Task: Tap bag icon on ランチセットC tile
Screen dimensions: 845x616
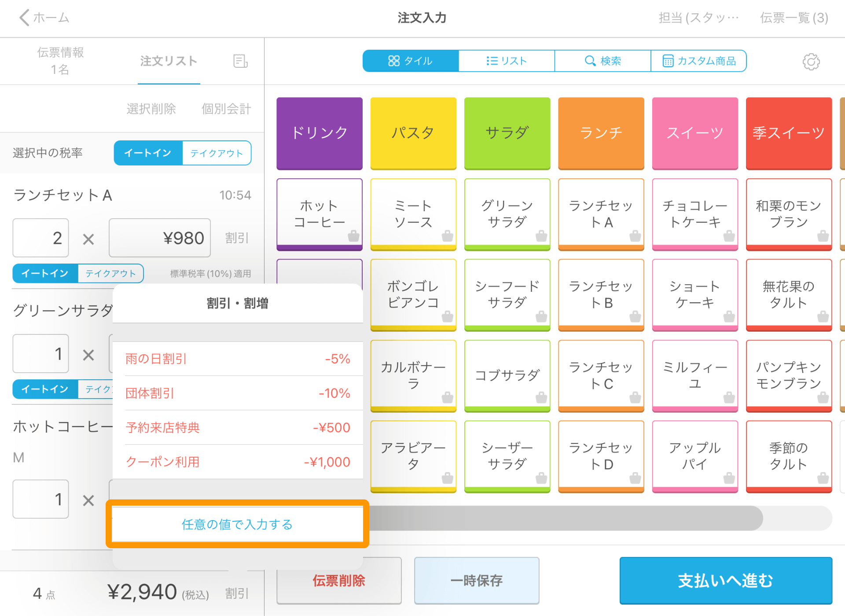Action: (635, 397)
